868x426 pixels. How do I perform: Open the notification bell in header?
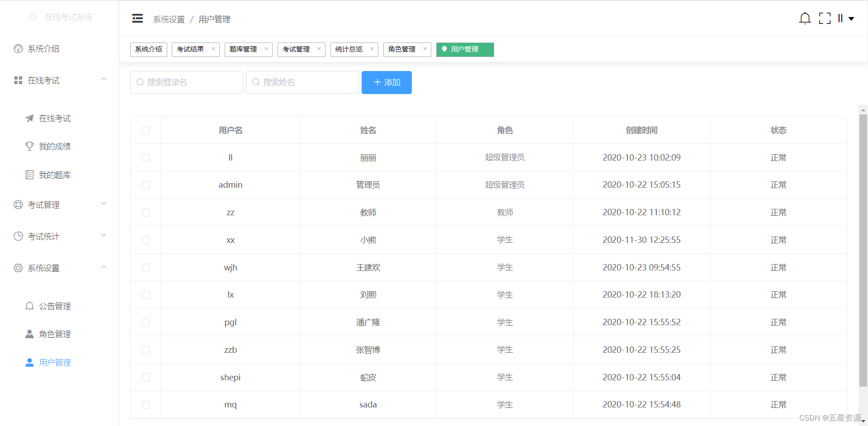pos(805,19)
